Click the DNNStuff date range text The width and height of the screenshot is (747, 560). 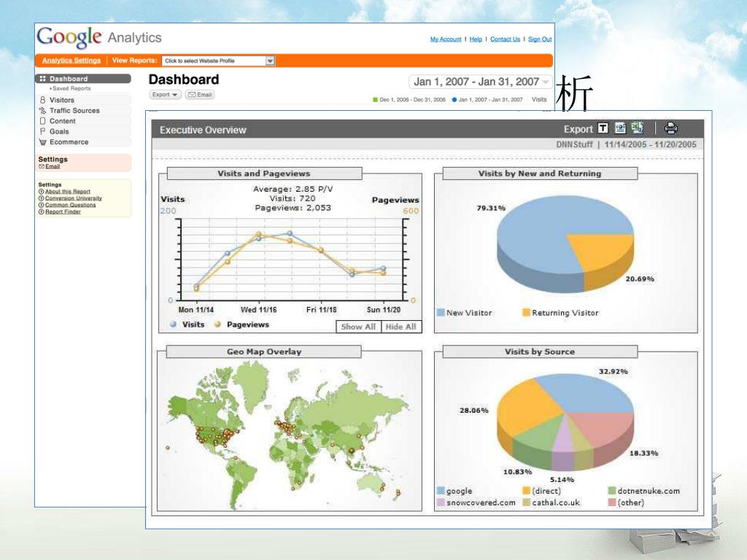[626, 144]
